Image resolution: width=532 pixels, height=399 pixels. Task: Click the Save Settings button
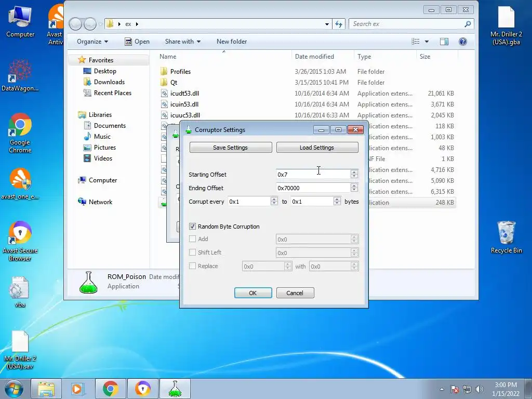pos(231,148)
